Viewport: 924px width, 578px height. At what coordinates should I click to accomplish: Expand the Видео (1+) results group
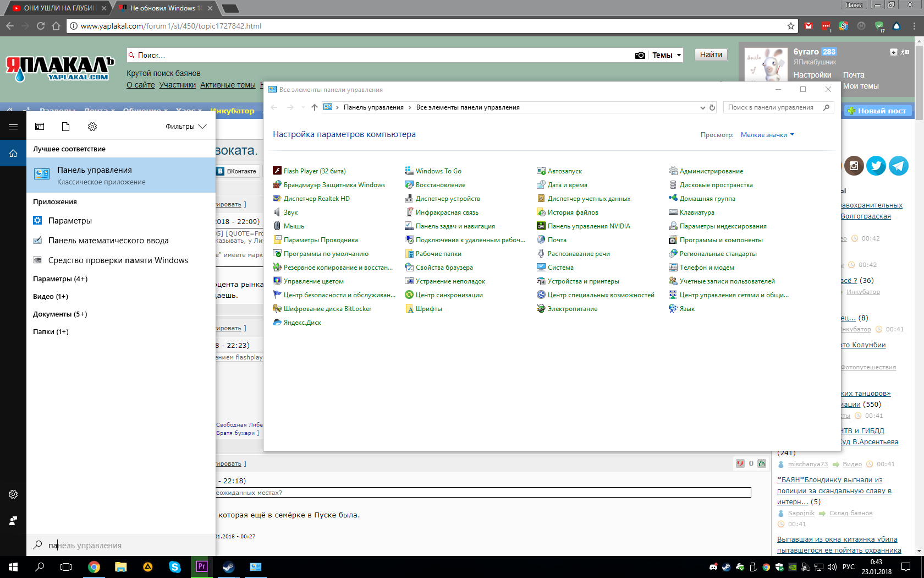51,297
